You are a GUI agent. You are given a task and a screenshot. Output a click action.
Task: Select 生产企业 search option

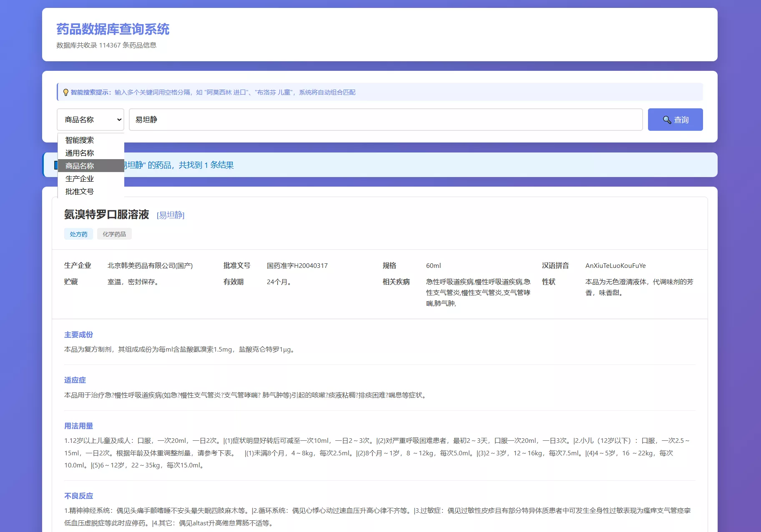80,179
